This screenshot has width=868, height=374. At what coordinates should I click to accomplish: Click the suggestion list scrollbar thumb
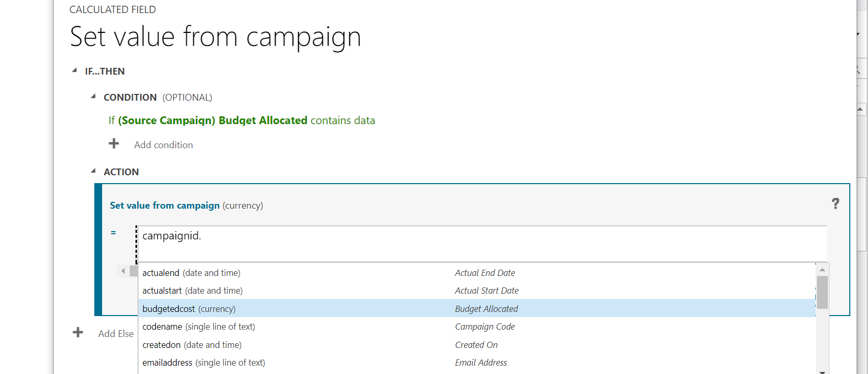coord(822,292)
